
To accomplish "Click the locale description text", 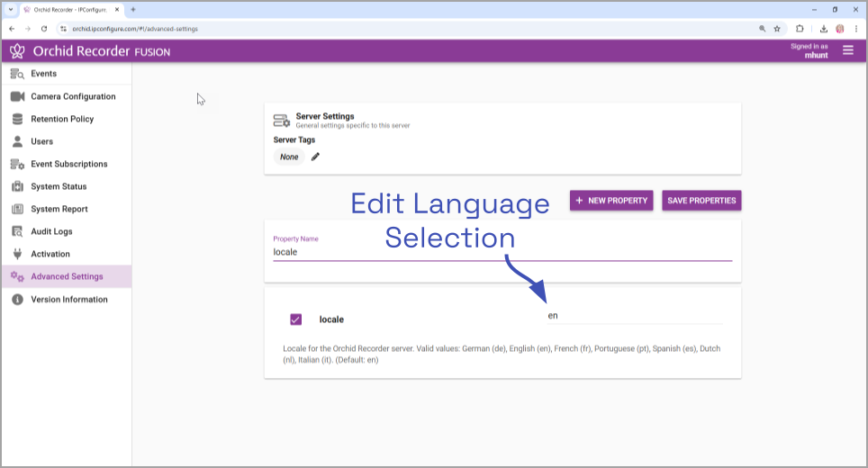I will tap(502, 354).
